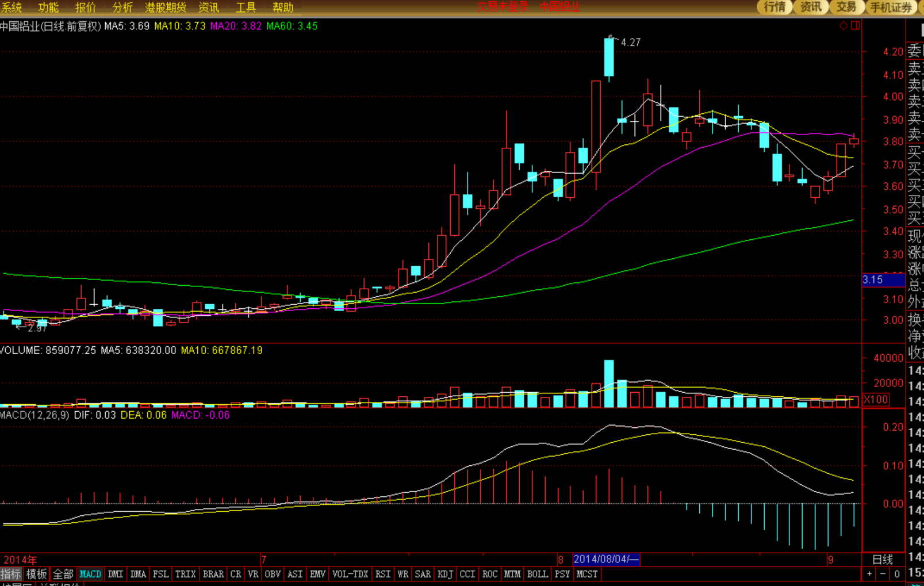Image resolution: width=924 pixels, height=586 pixels.
Task: Click the 交易未登录 status text
Action: pos(503,7)
